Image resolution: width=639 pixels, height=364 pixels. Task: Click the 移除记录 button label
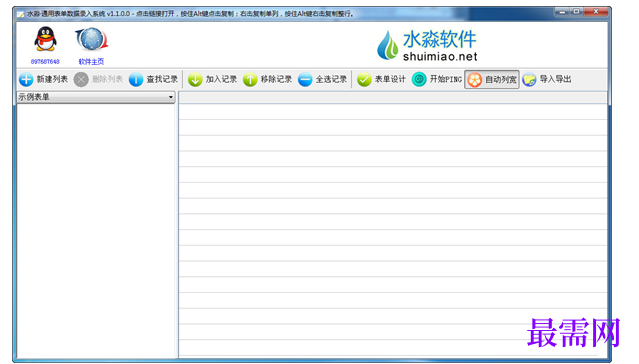(276, 79)
